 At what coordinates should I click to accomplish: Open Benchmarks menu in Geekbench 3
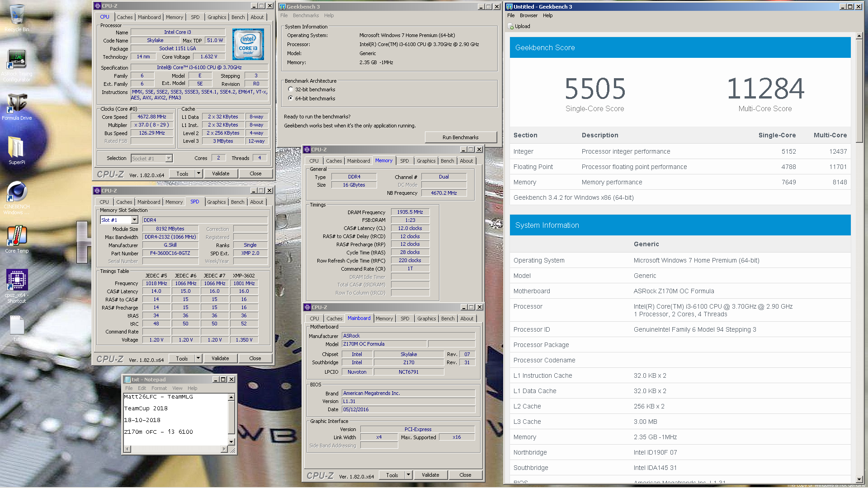[x=306, y=15]
